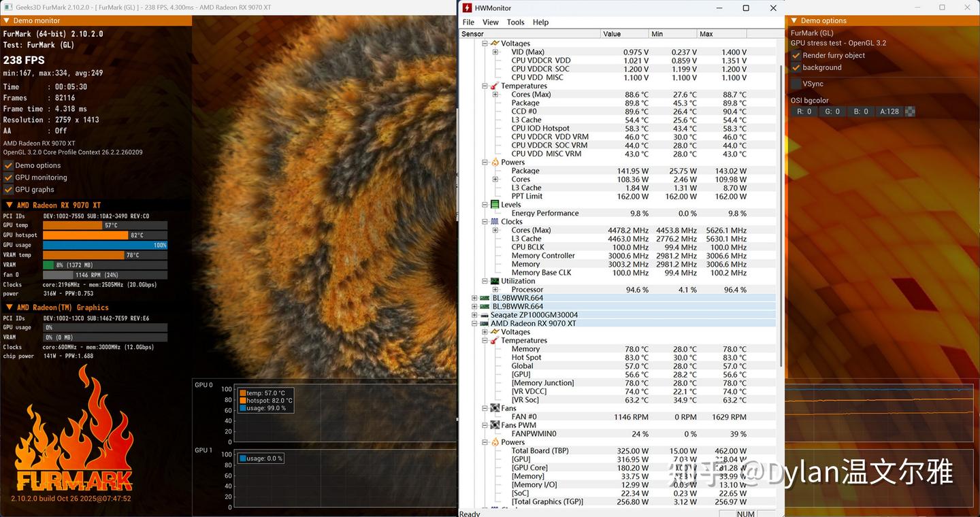The height and width of the screenshot is (517, 980).
Task: Untick the Demo options checkbox in Demo monitor
Action: point(9,165)
